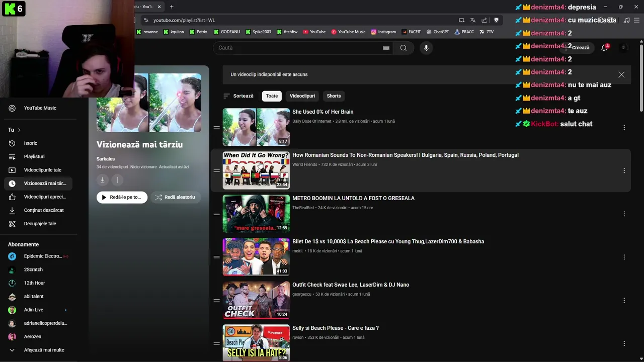Click the address bar URL youtube.com/playlist
The width and height of the screenshot is (644, 362).
(x=184, y=20)
